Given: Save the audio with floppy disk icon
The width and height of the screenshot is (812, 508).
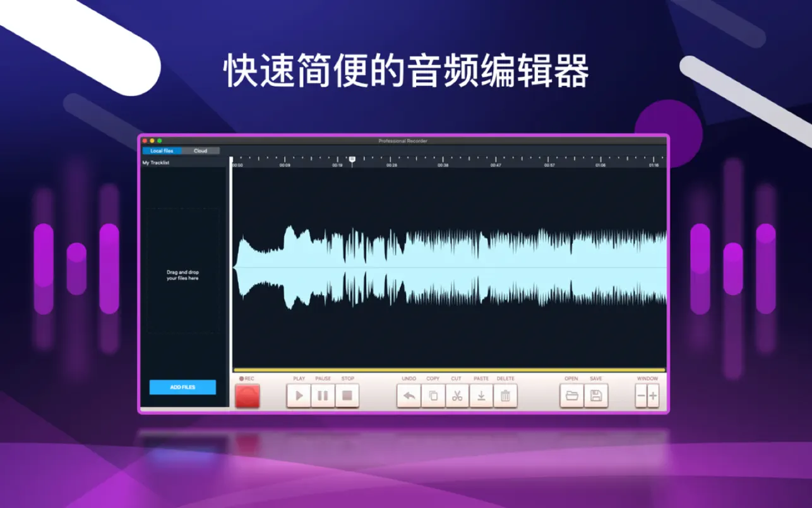Looking at the screenshot, I should pyautogui.click(x=595, y=396).
